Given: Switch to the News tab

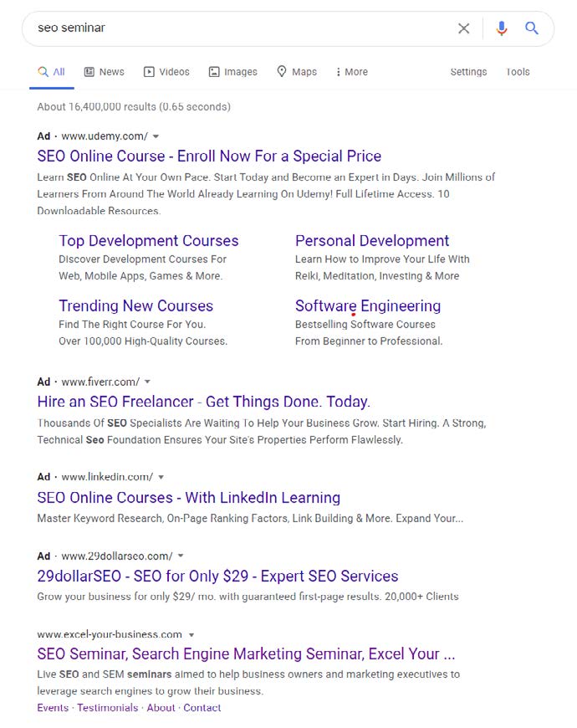Looking at the screenshot, I should pos(104,72).
